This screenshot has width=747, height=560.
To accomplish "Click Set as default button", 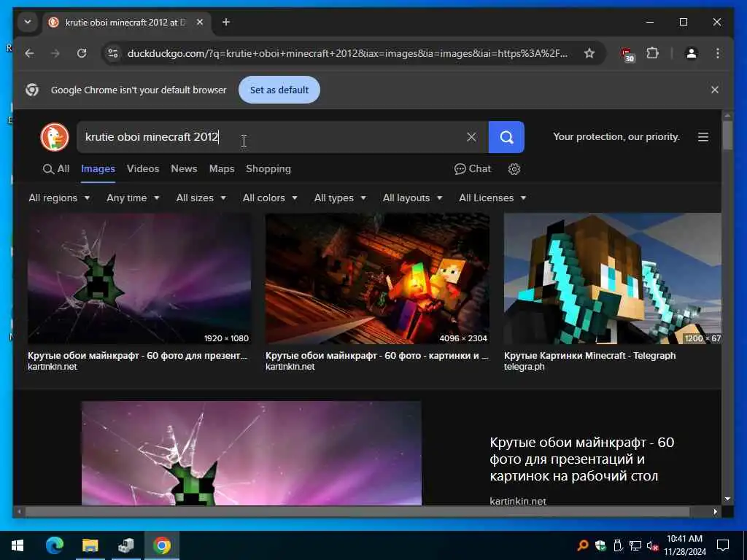I will 279,90.
